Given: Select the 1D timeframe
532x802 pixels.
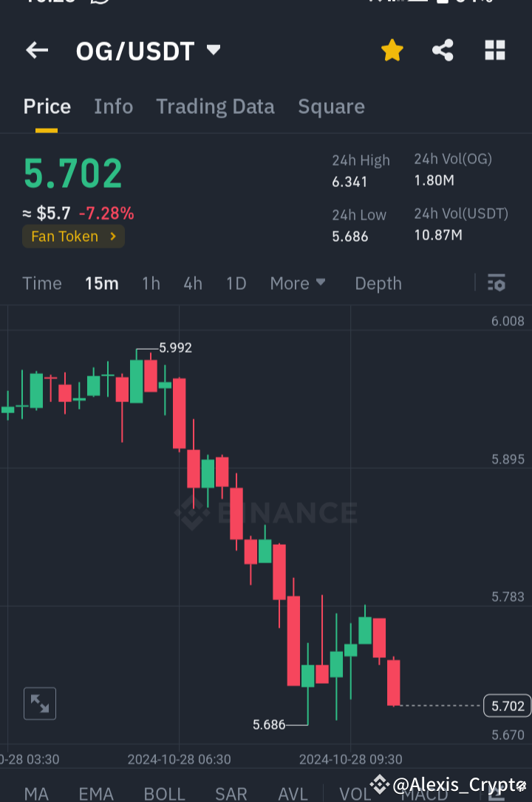Looking at the screenshot, I should click(236, 283).
